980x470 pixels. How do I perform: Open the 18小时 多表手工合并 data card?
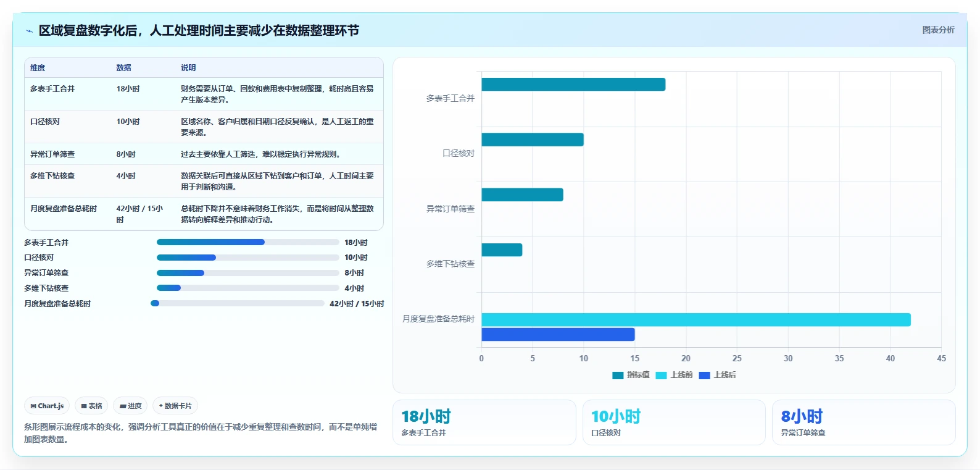484,422
